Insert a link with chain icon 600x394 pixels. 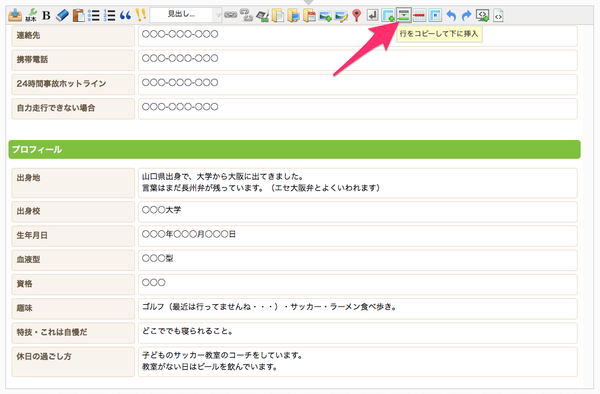click(x=230, y=15)
